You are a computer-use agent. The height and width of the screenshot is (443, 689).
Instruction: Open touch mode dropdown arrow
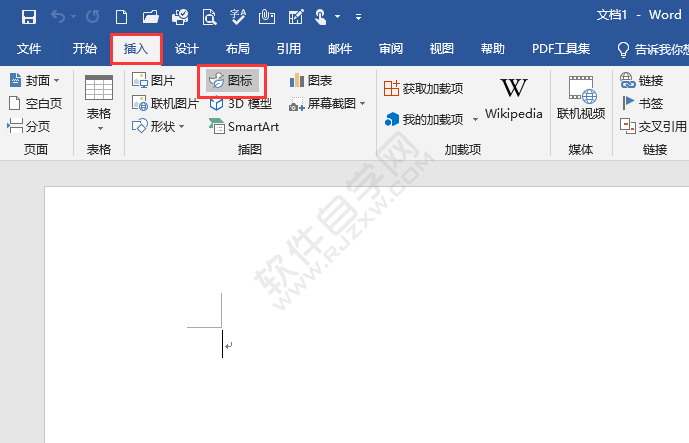click(x=337, y=17)
